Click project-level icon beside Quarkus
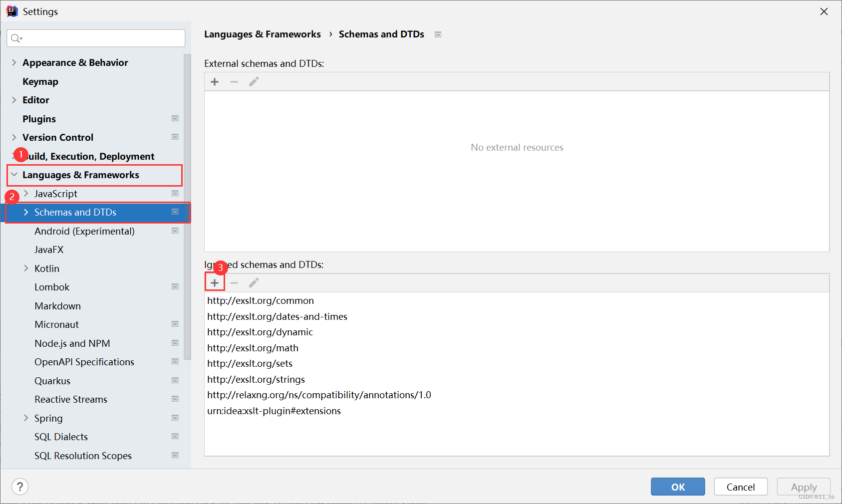Screen dimensions: 842x504 coord(175,380)
